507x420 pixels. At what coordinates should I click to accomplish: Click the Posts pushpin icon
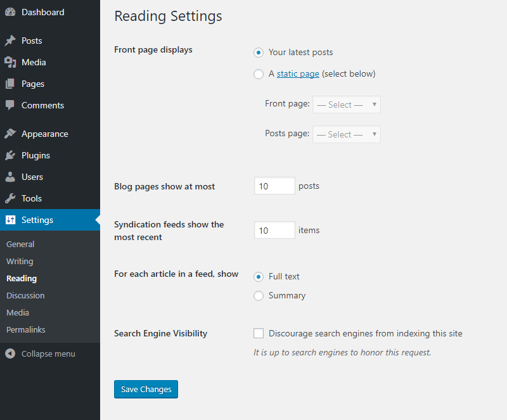coord(10,41)
